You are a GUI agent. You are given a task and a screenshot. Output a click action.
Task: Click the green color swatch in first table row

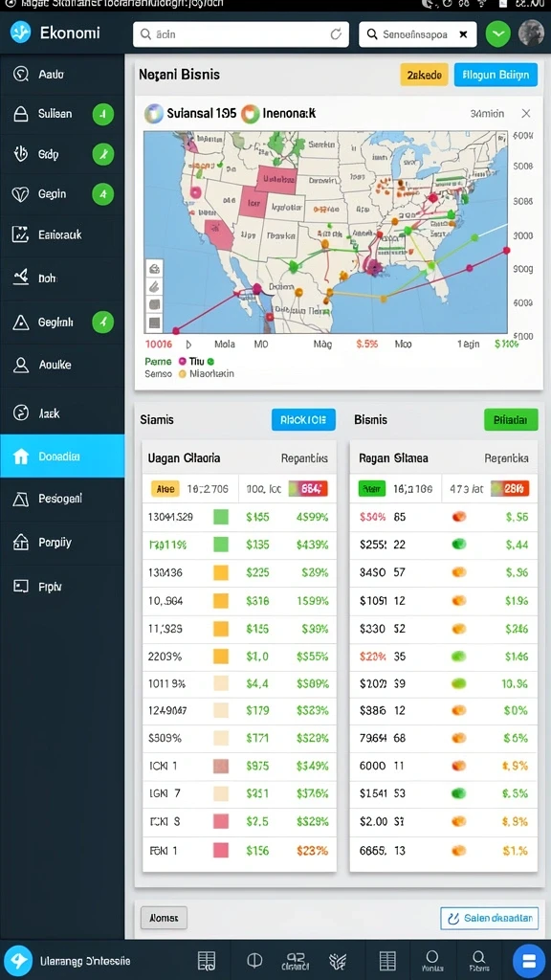[221, 517]
